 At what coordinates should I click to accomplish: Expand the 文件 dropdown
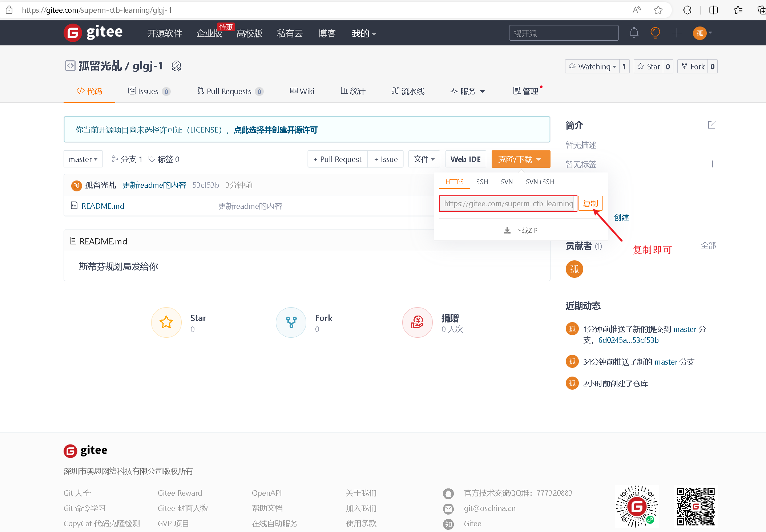pos(424,159)
